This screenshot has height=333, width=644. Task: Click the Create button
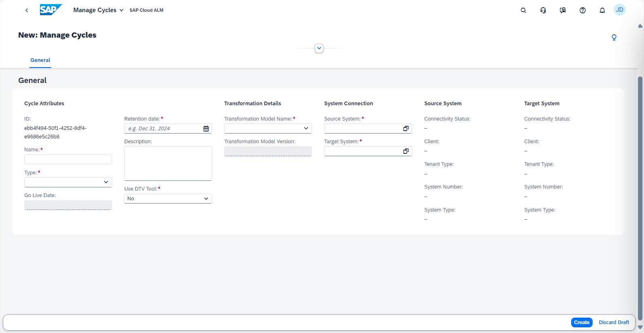(x=581, y=322)
